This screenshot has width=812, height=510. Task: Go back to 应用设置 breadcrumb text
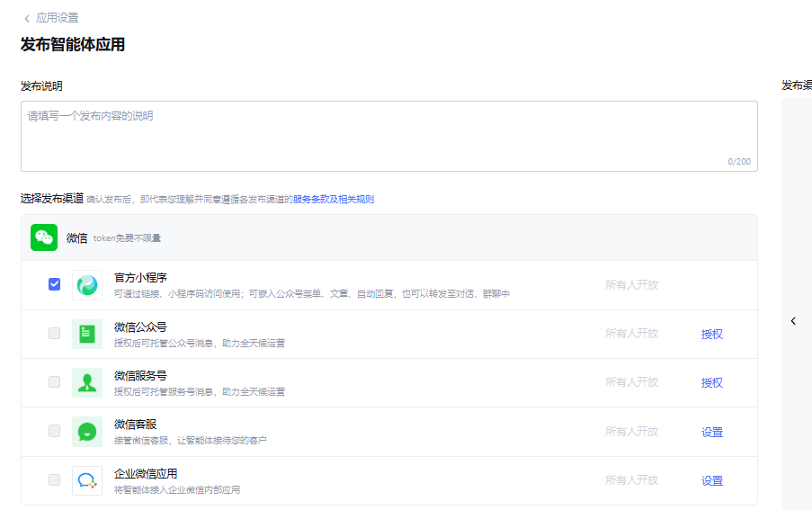58,18
